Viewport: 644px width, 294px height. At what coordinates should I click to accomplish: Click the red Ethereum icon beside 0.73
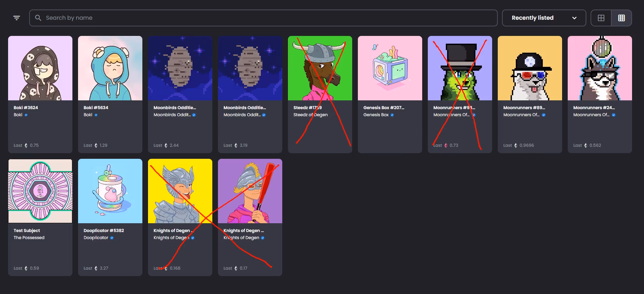click(446, 145)
